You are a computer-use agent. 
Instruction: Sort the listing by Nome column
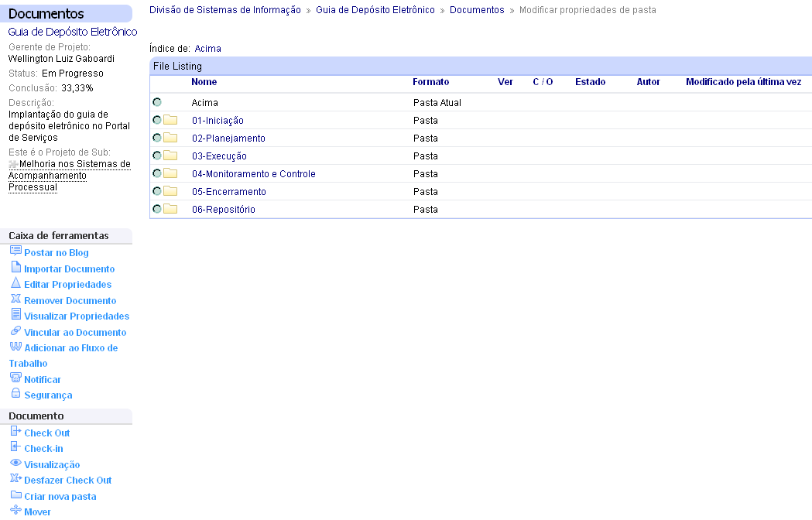[x=204, y=82]
